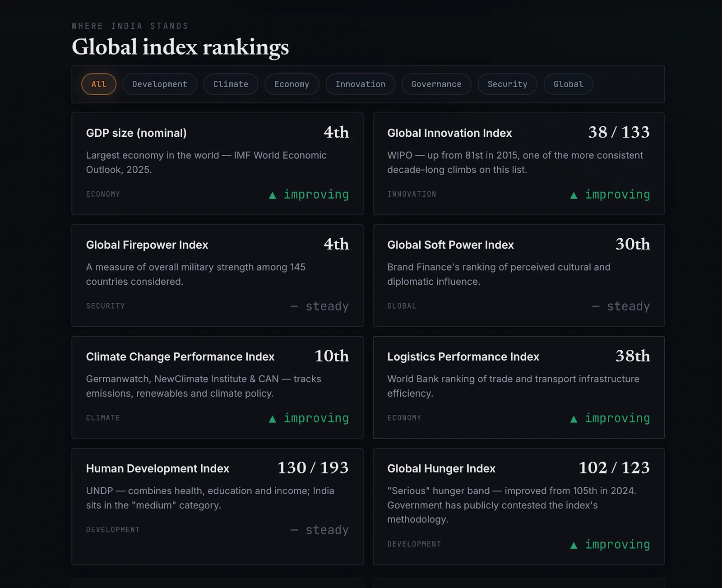Click the 38 / 133 rank value

[619, 132]
